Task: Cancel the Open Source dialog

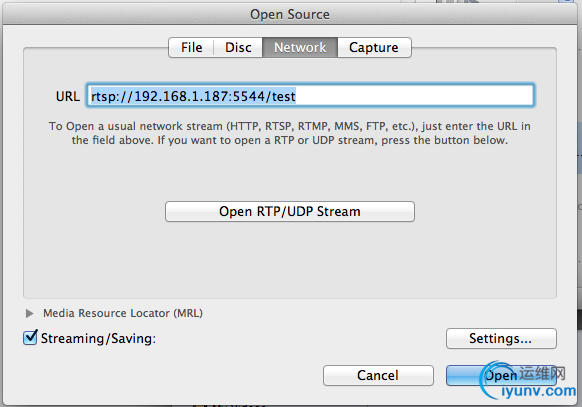Action: click(x=378, y=375)
